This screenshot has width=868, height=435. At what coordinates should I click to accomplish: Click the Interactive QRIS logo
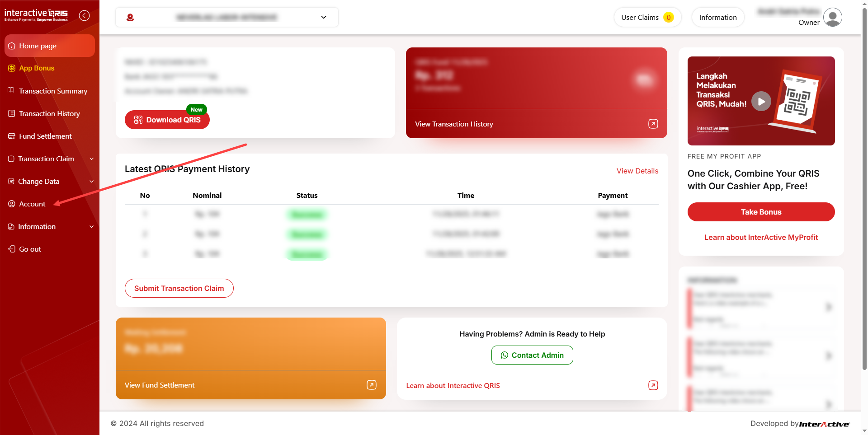36,15
